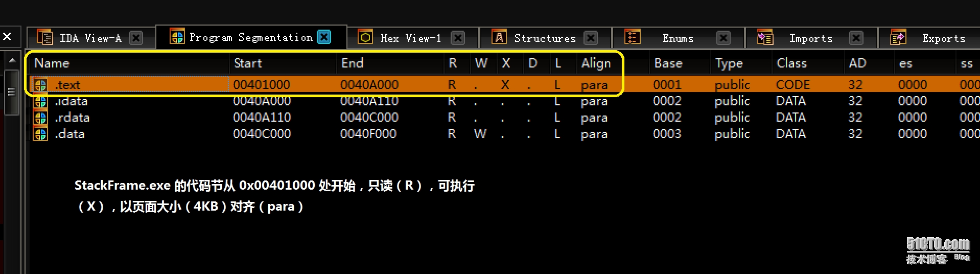Screen dimensions: 980x274
Task: Click end address 0040A000 of .text
Action: click(369, 85)
